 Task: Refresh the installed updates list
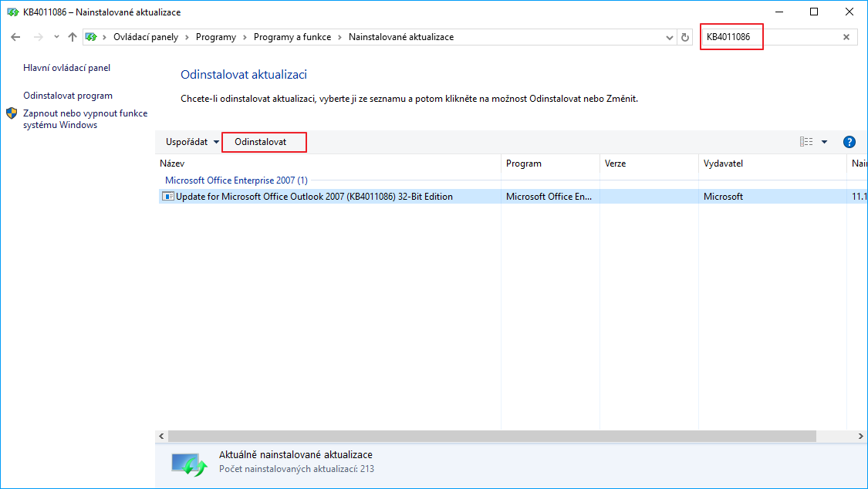pyautogui.click(x=685, y=38)
